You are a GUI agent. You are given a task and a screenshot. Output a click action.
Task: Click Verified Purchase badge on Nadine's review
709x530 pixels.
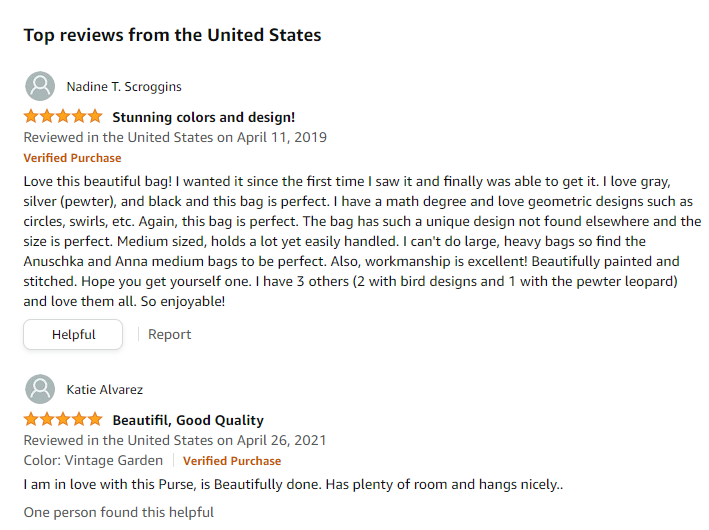[72, 158]
